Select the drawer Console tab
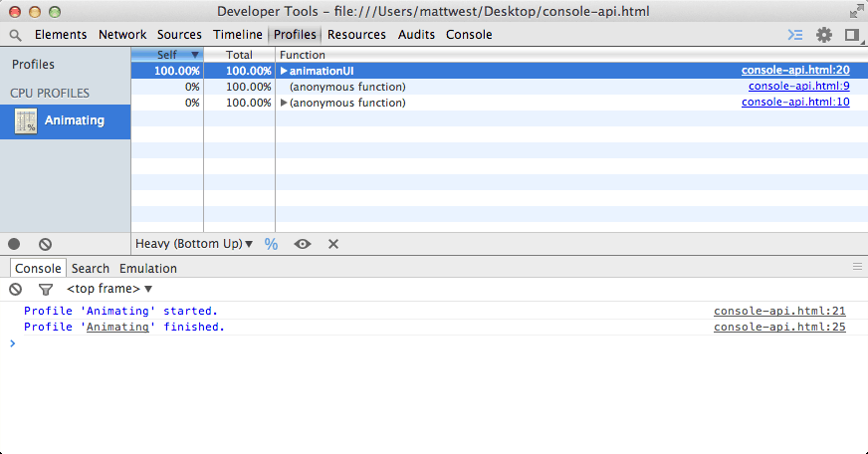 (x=38, y=269)
